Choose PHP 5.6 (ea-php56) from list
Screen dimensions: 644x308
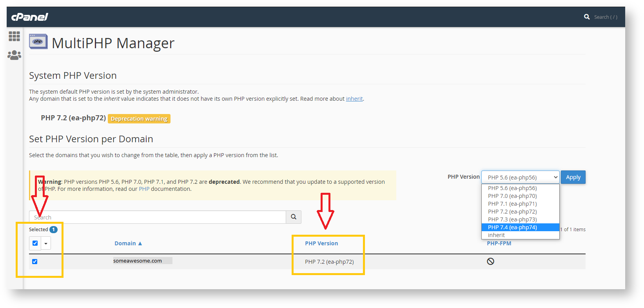520,188
